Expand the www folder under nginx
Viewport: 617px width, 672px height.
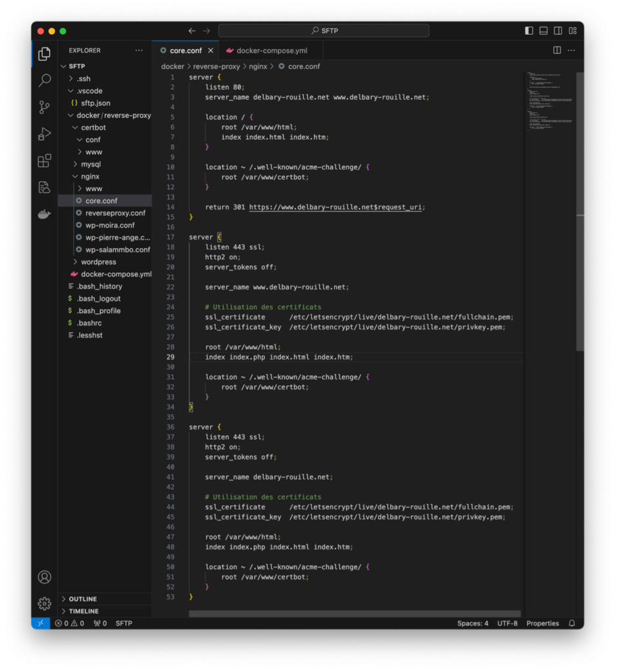105,188
